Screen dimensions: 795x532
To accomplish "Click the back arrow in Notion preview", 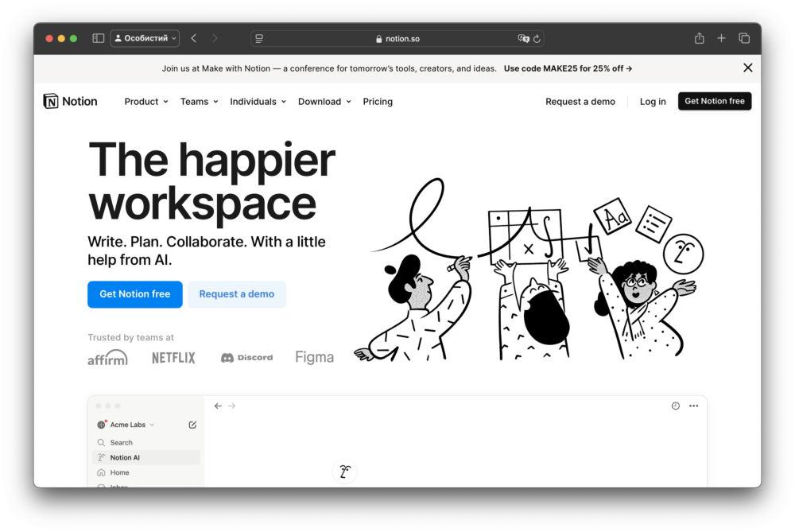I will 218,406.
